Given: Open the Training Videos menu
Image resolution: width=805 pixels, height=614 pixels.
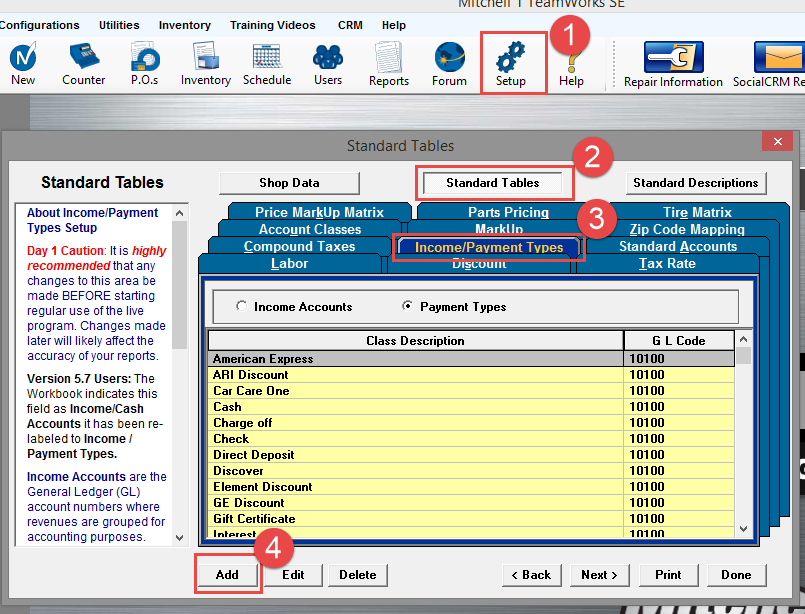Looking at the screenshot, I should click(273, 25).
